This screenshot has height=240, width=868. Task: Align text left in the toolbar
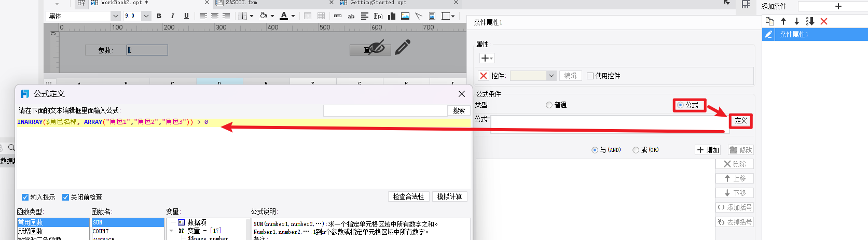tap(203, 16)
